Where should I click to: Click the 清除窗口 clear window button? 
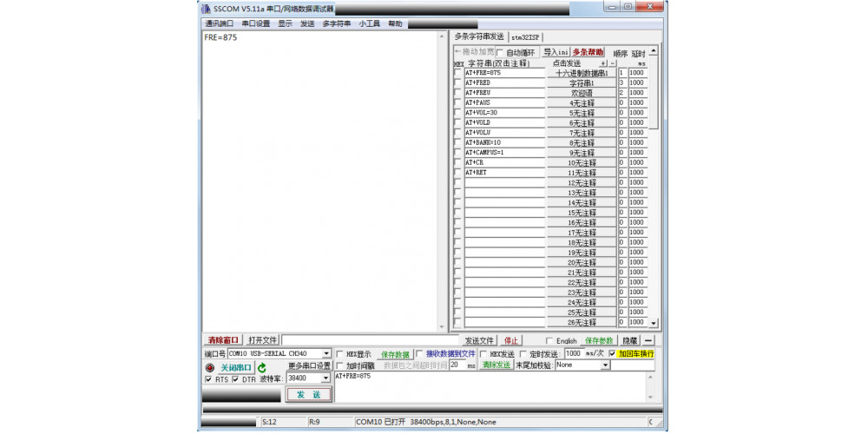coord(223,340)
